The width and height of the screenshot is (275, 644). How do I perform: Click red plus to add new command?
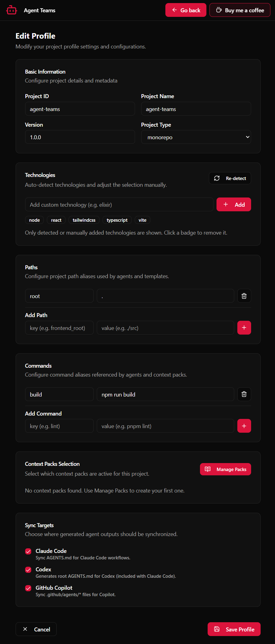point(244,426)
